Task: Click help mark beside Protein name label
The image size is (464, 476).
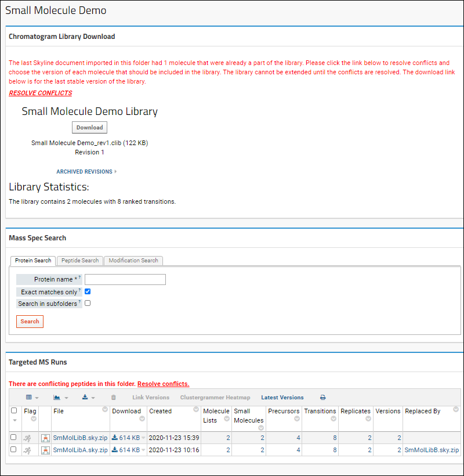Action: tap(79, 277)
